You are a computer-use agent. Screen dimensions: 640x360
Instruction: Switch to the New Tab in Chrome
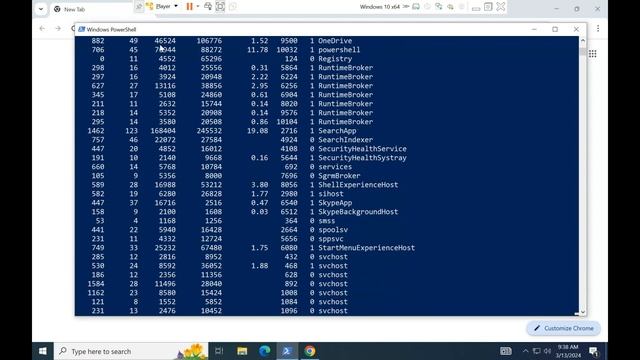coord(75,9)
